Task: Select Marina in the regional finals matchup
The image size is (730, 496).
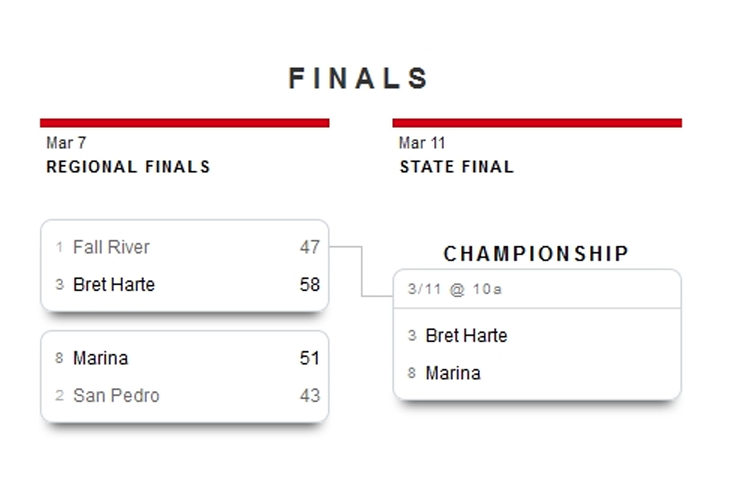Action: click(100, 358)
